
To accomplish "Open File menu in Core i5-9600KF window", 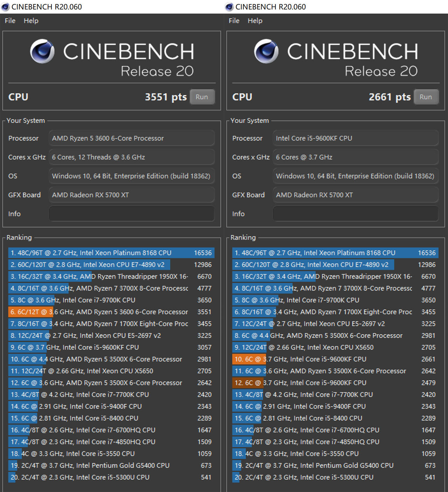I will [234, 21].
